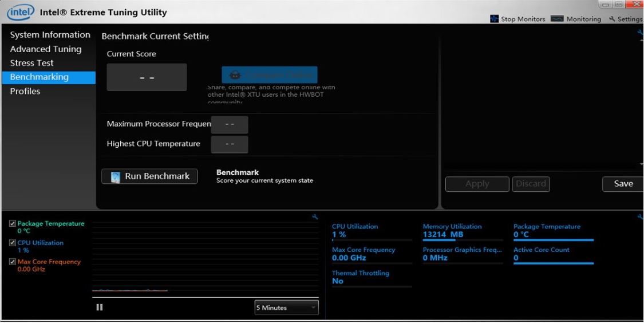Open Settings via the wrench icon
Image resolution: width=644 pixels, height=323 pixels.
coord(612,19)
